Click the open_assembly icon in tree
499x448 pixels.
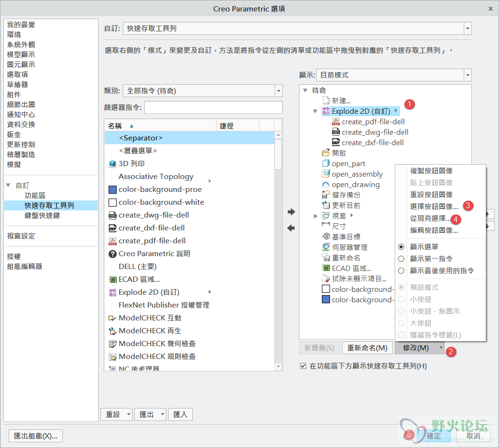[x=326, y=174]
